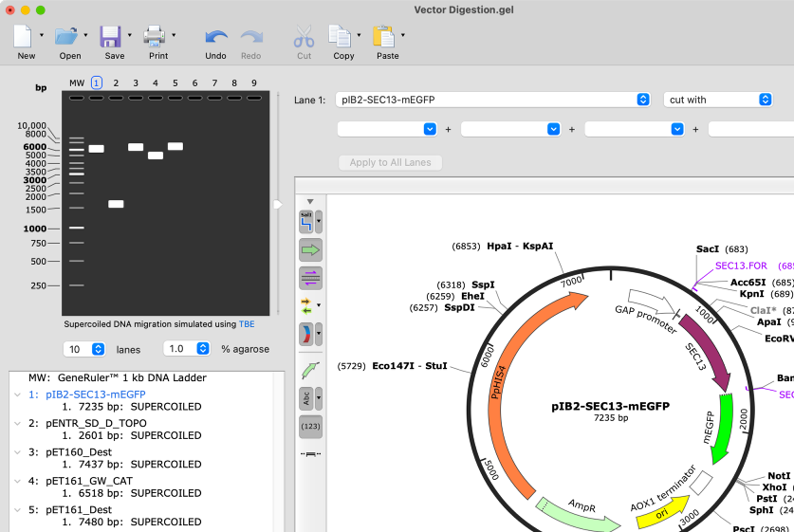Toggle the DNA color blue-red icon

pyautogui.click(x=305, y=334)
